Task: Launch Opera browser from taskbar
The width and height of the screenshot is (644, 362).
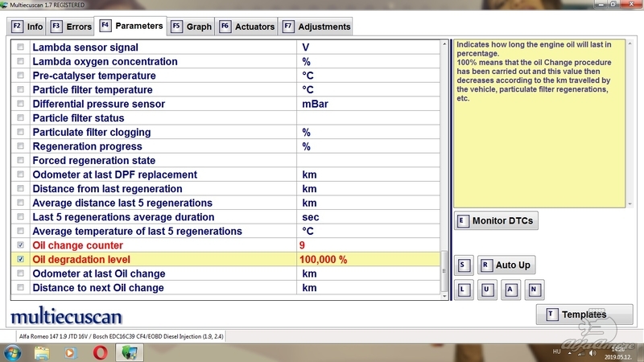Action: (100, 353)
